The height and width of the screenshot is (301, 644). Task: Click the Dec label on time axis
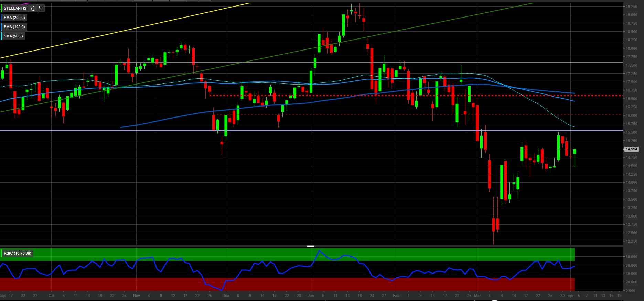coord(226,296)
